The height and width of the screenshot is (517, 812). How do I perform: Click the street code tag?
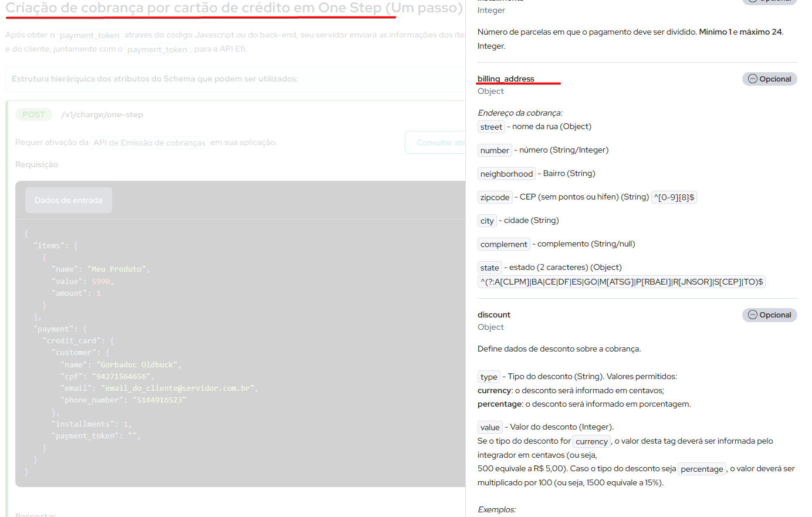pyautogui.click(x=491, y=127)
